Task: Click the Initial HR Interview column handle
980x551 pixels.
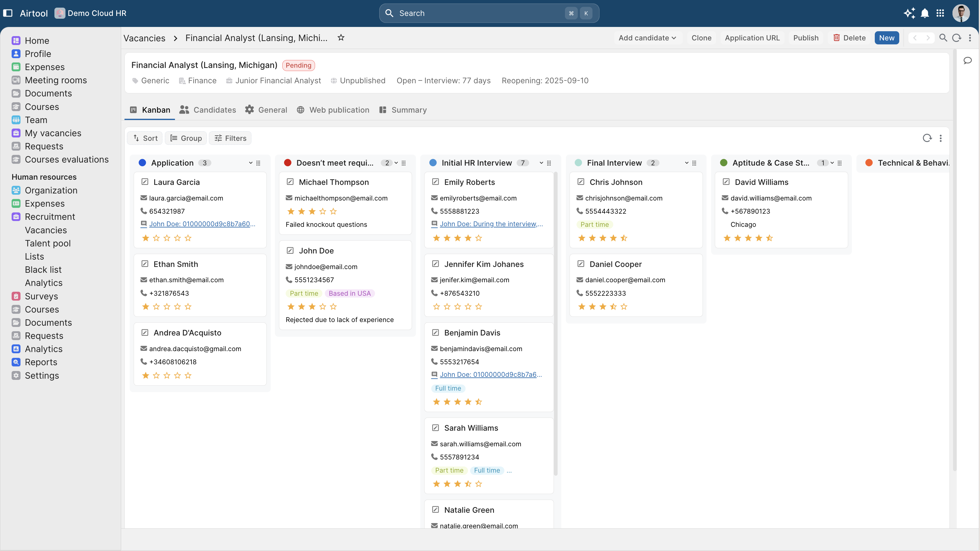Action: click(x=549, y=163)
